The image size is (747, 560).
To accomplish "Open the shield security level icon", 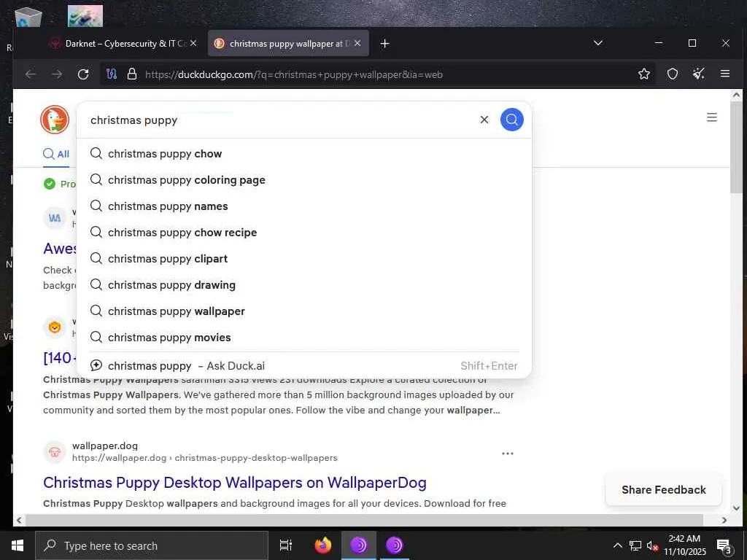I will (672, 74).
